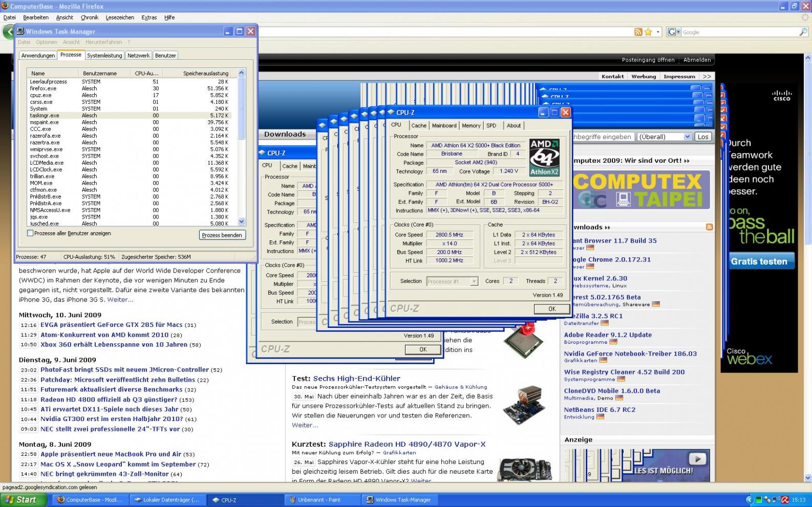The image size is (812, 507).
Task: Switch to CPU-Z taskbar button
Action: pyautogui.click(x=245, y=500)
